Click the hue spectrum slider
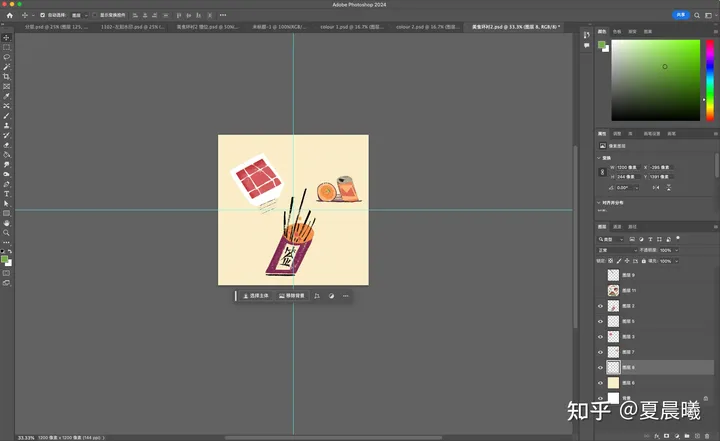 pyautogui.click(x=710, y=80)
